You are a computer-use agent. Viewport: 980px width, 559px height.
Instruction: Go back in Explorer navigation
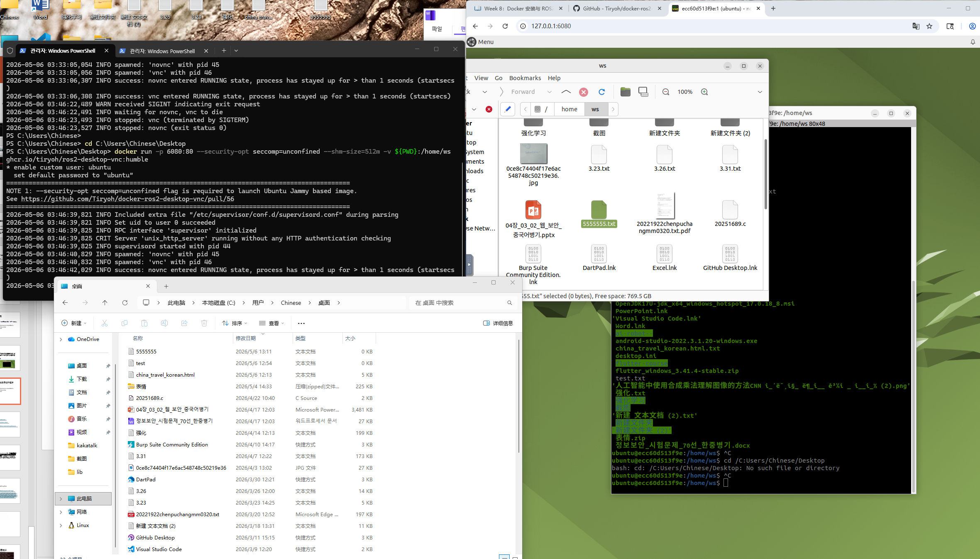tap(65, 303)
